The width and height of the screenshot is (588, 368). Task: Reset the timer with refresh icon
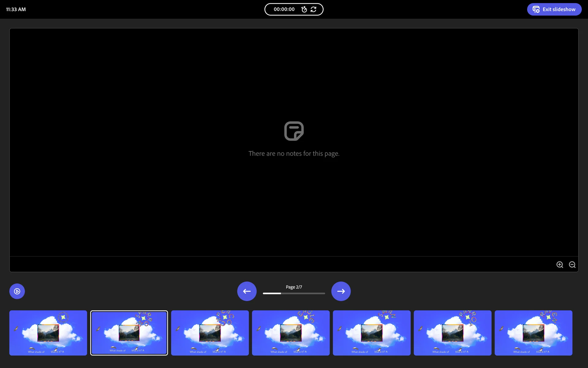tap(313, 10)
